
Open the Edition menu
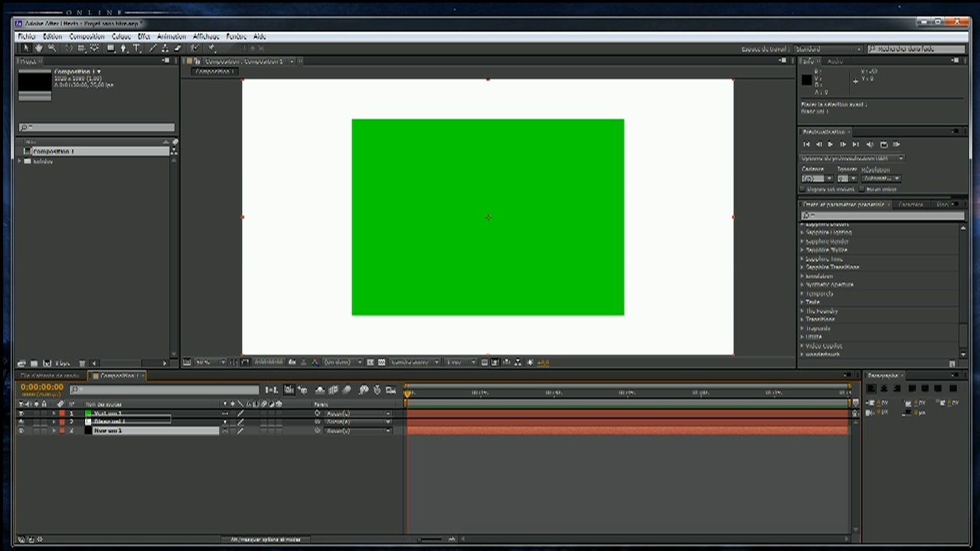click(x=53, y=37)
